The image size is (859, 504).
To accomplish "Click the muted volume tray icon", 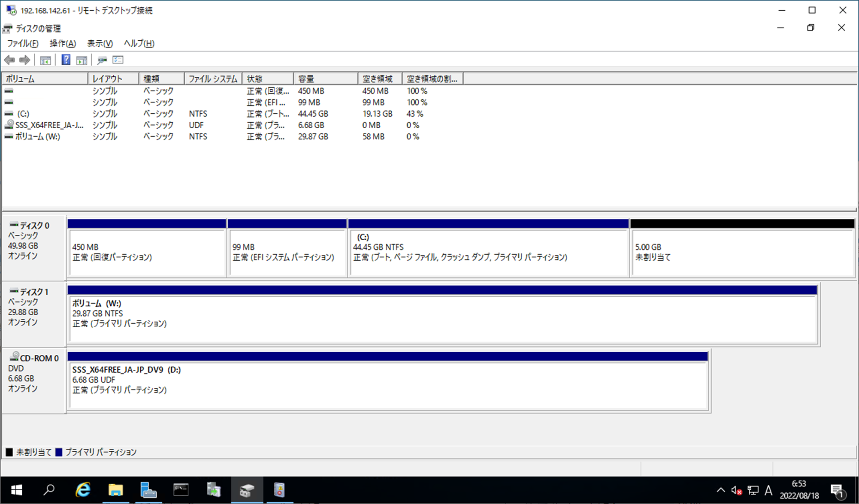I will pyautogui.click(x=736, y=490).
